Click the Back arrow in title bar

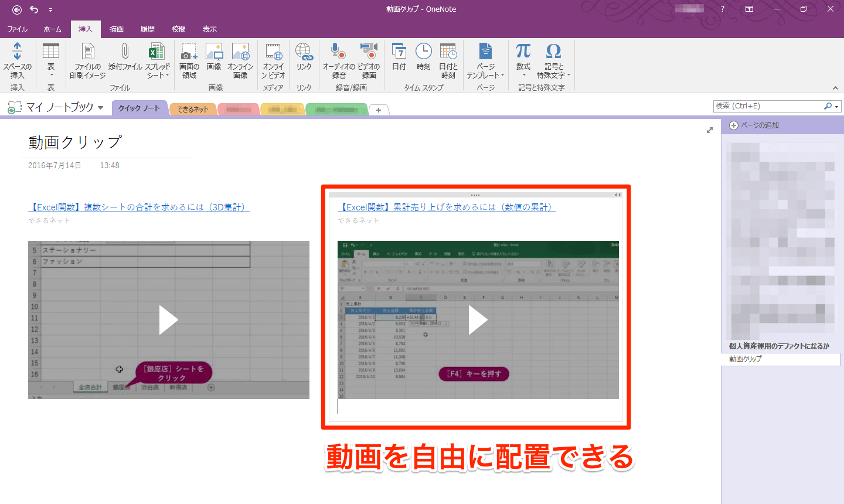coord(17,9)
